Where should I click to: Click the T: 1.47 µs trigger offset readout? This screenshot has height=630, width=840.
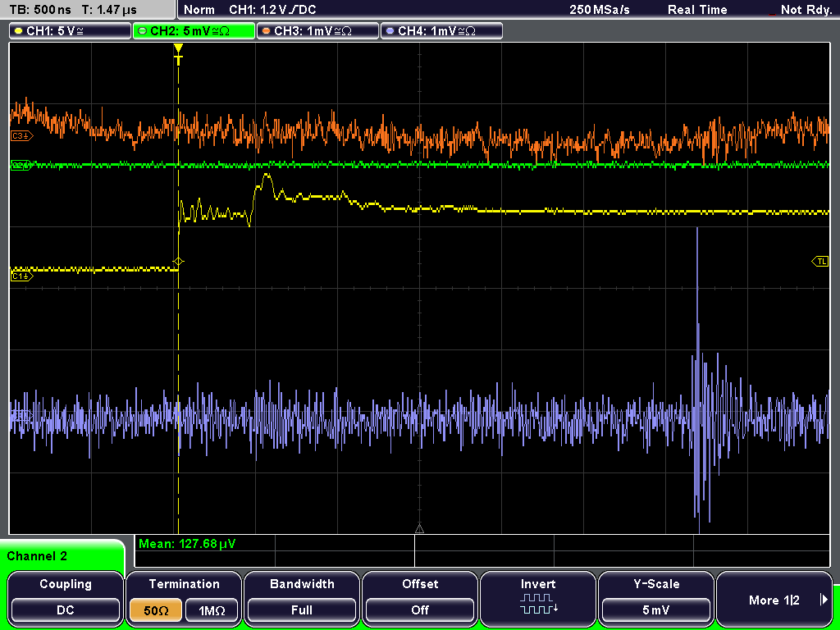109,10
